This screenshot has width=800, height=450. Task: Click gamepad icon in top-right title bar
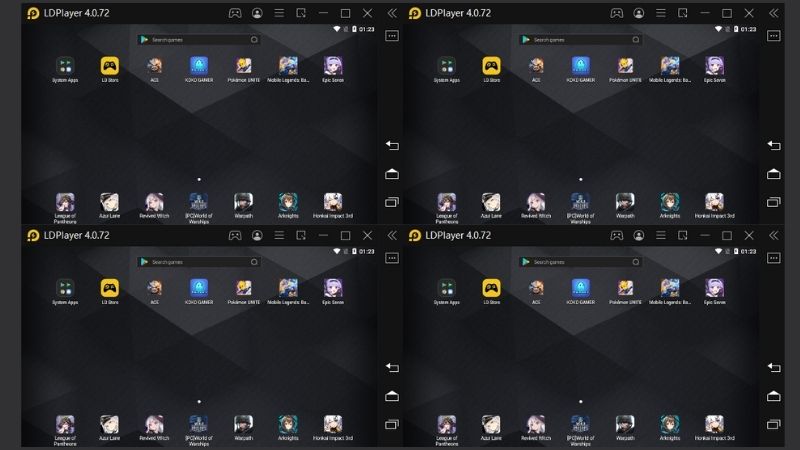tap(616, 13)
